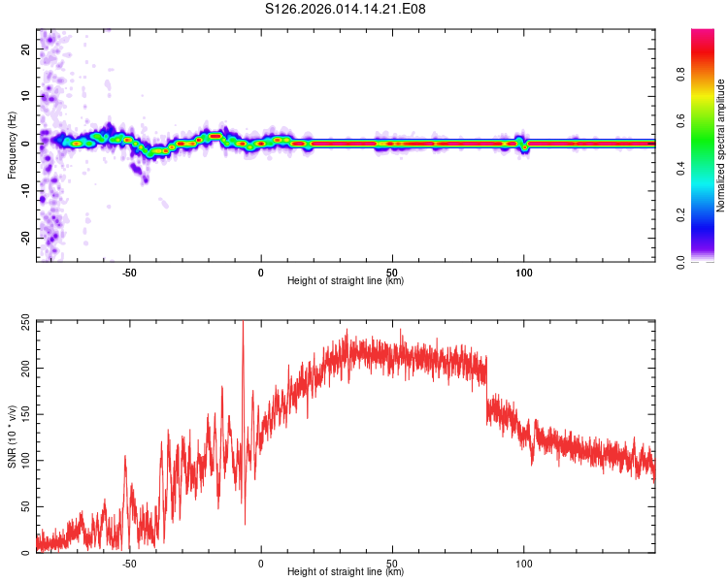The height and width of the screenshot is (582, 728).
Task: Click the red top of the colorbar
Action: [x=703, y=39]
